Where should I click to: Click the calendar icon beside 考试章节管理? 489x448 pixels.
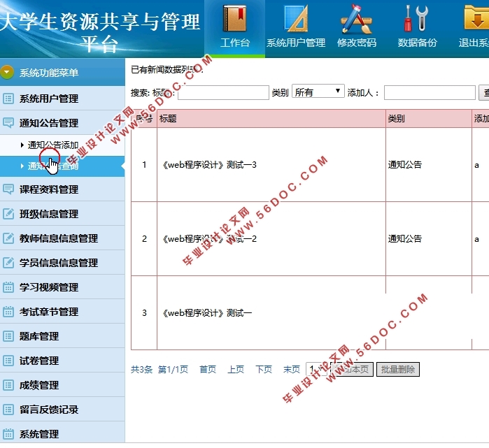tap(8, 312)
